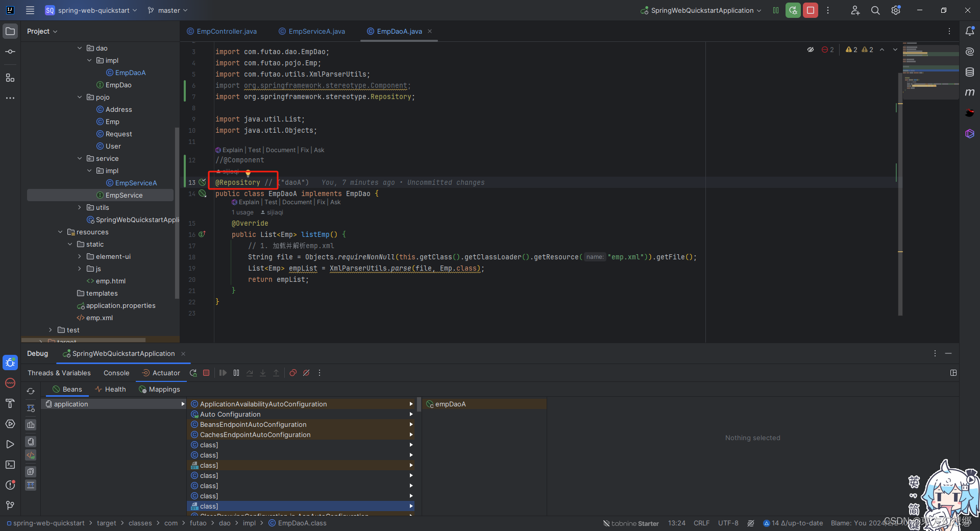
Task: Click the Explain link above //@Component
Action: pyautogui.click(x=232, y=150)
